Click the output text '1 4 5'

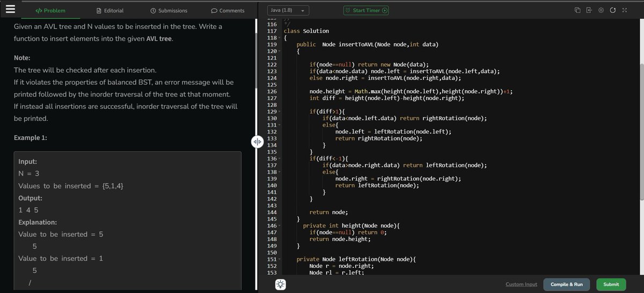click(x=28, y=210)
